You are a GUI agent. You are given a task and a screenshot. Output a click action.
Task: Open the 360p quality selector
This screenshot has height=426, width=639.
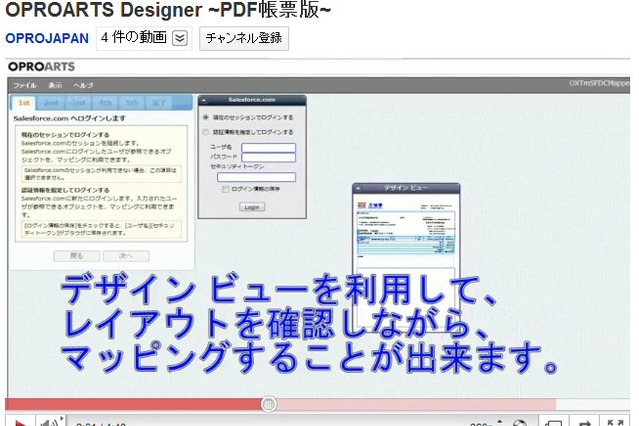[485, 424]
